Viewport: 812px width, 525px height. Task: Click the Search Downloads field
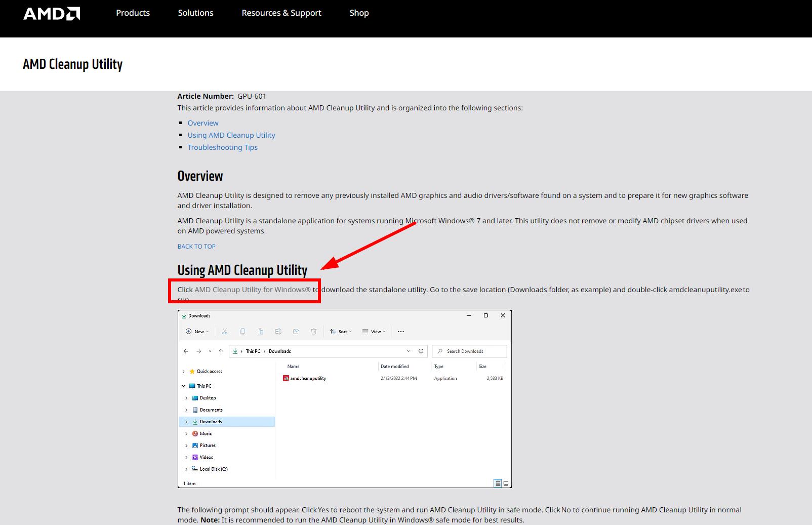click(x=469, y=351)
